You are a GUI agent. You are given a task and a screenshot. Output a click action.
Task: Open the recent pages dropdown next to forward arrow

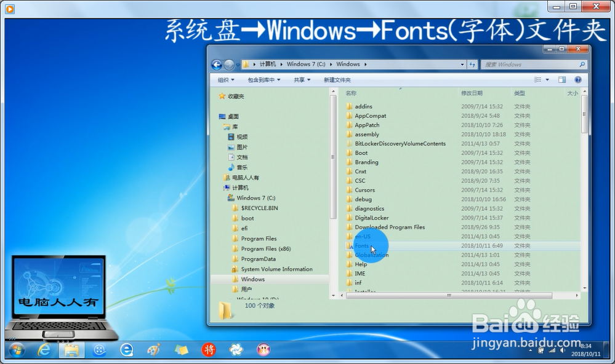[x=238, y=65]
